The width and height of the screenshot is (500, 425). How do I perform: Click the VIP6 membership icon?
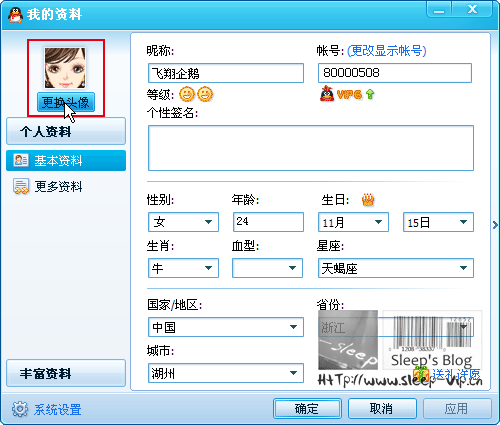(x=341, y=94)
